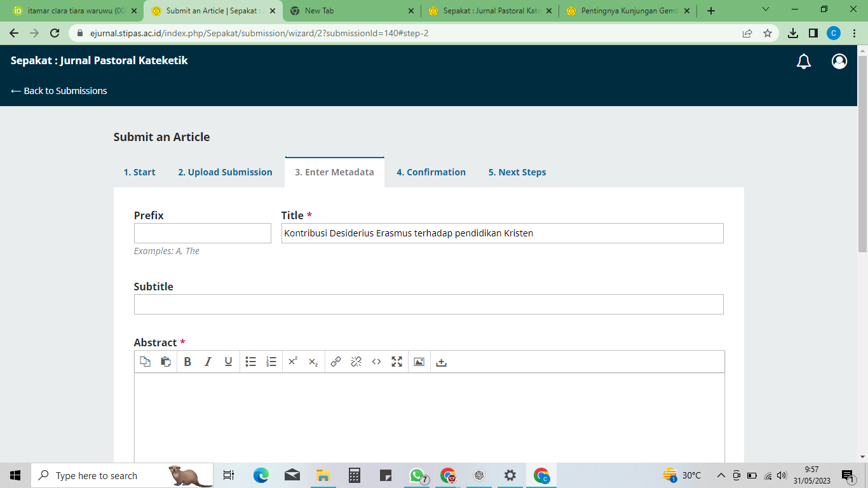Click the insert image icon
Screen dimensions: 868x488
click(x=419, y=362)
